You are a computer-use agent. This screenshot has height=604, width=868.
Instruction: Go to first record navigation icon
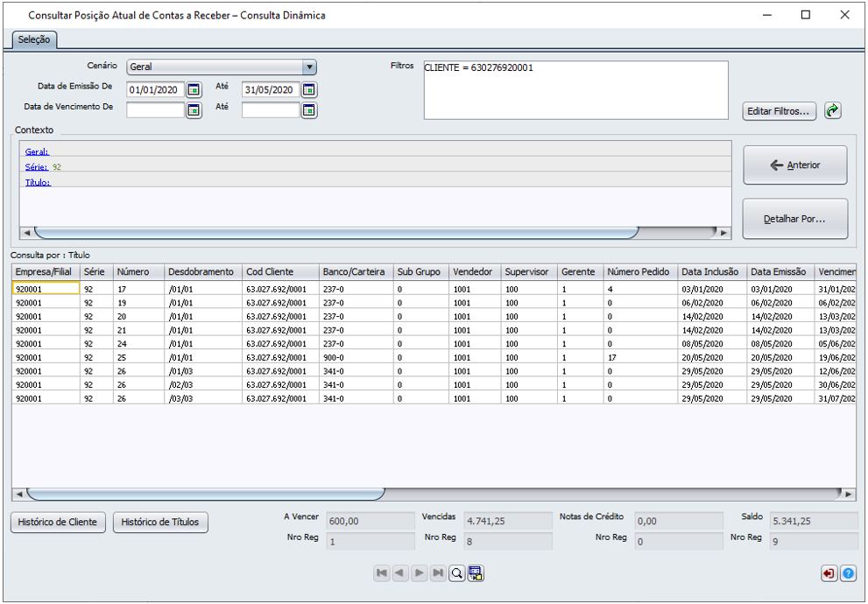(x=381, y=573)
